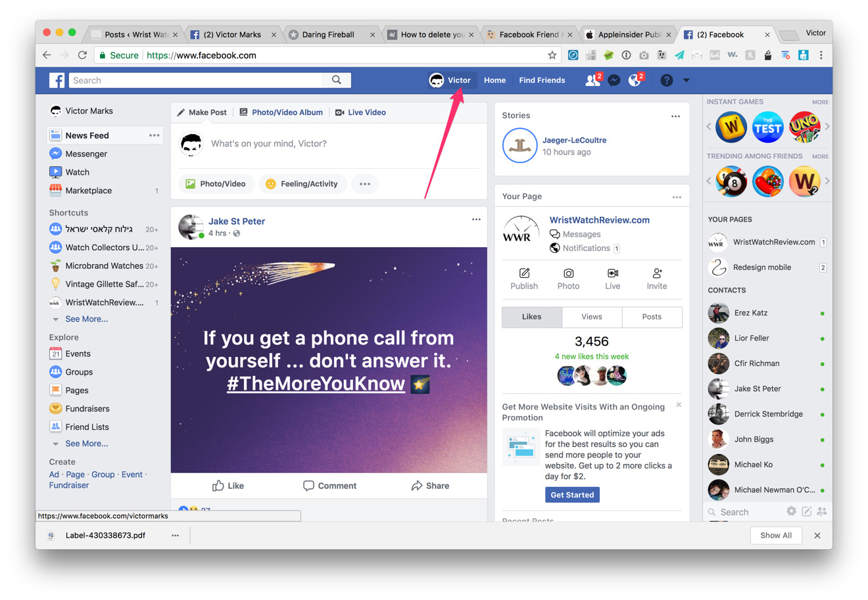Screen dimensions: 868x600
Task: Show next Trending games with right arrow
Action: (827, 181)
